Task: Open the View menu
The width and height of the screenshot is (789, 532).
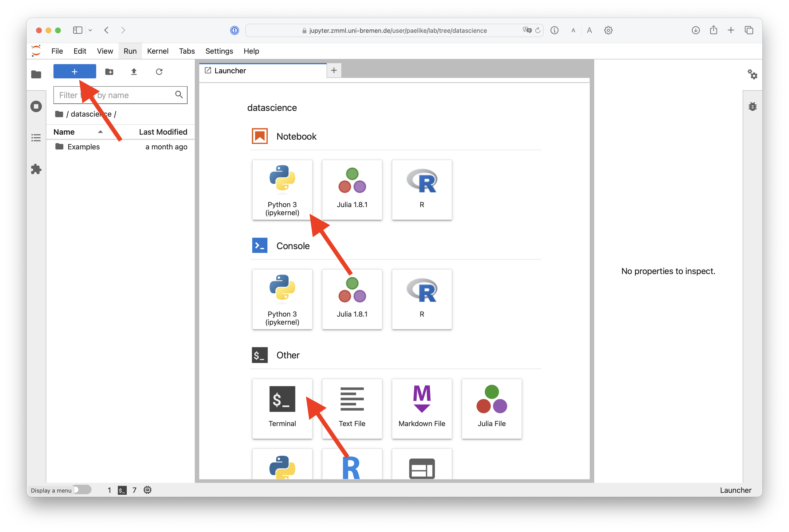Action: pyautogui.click(x=105, y=51)
